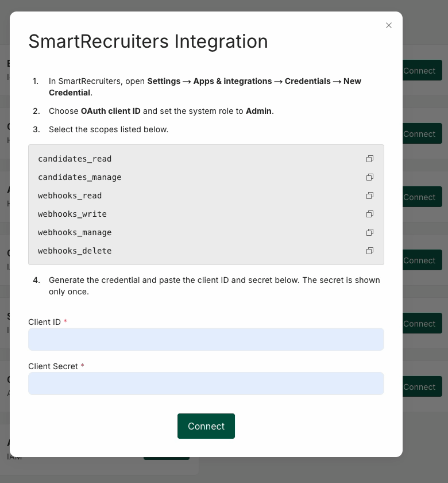Image resolution: width=448 pixels, height=483 pixels.
Task: Select the webhooks_read scope text
Action: 70,195
